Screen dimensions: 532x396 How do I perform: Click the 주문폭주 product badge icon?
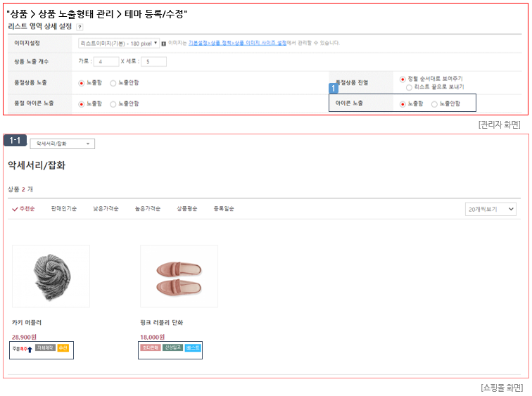pyautogui.click(x=21, y=348)
